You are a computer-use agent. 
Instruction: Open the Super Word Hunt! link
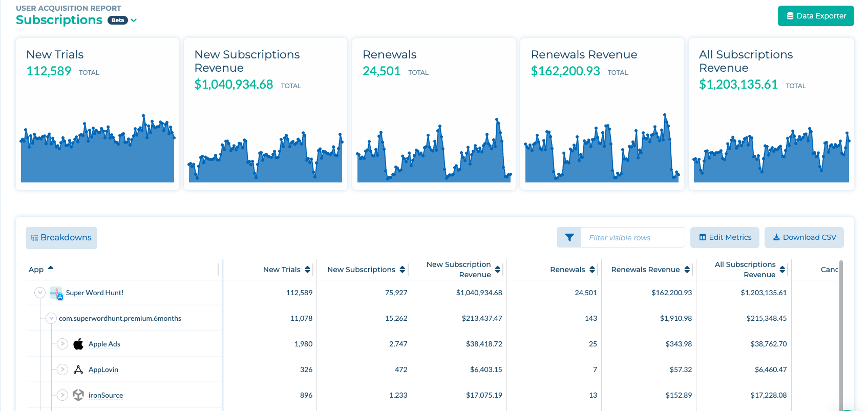[95, 293]
